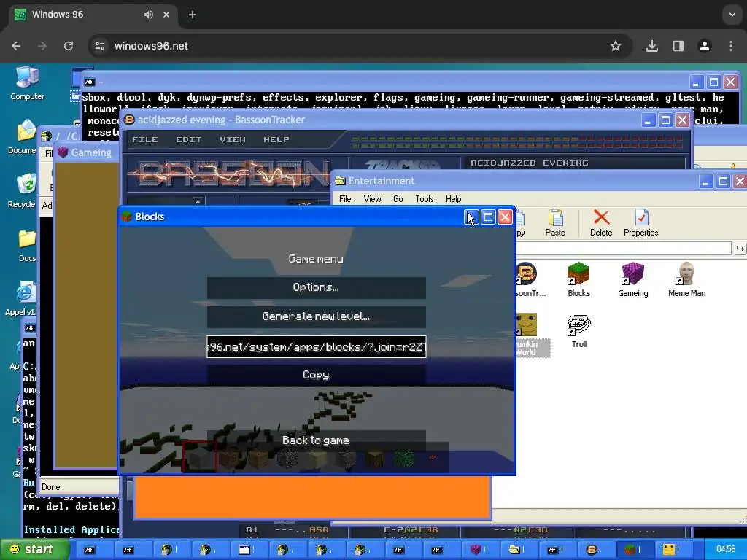Open BassoonTracker EDIT menu

[x=189, y=139]
